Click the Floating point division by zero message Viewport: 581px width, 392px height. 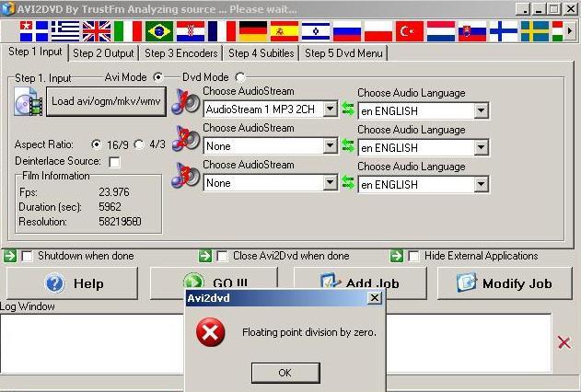309,332
